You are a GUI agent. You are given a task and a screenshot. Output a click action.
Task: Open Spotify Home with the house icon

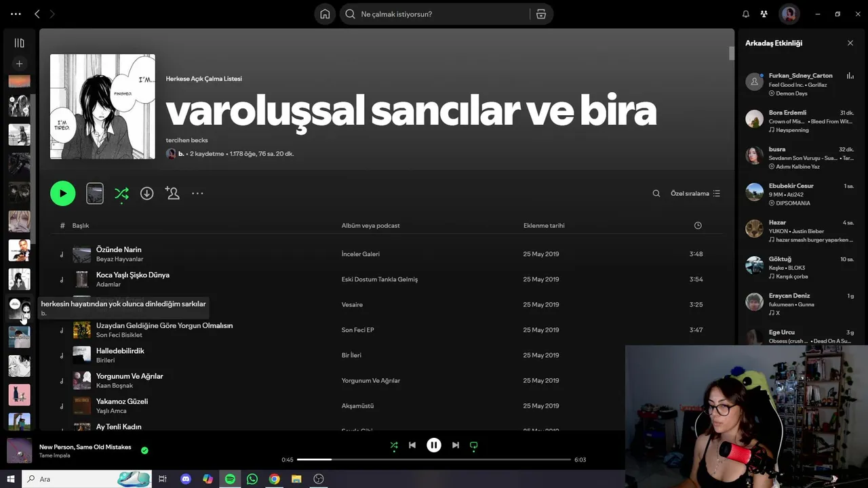325,14
